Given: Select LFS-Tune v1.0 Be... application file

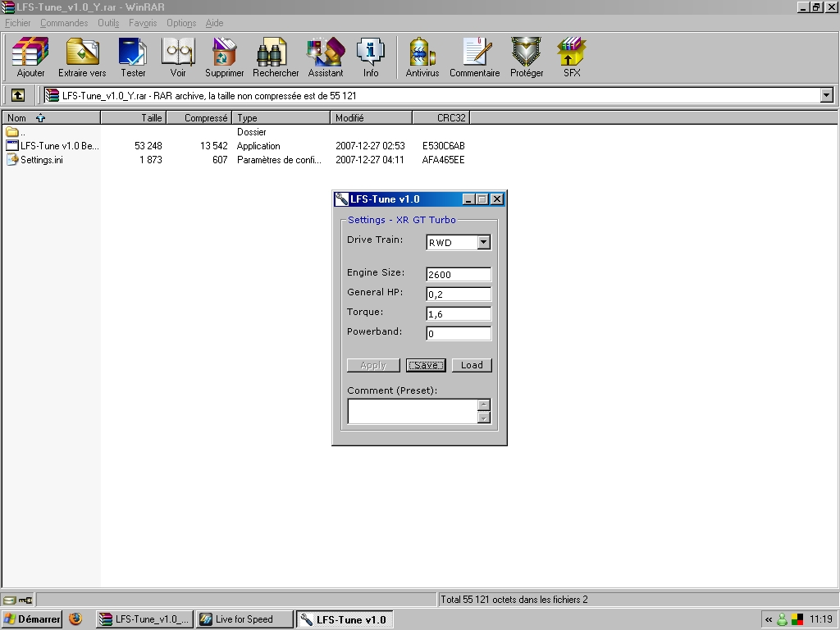Looking at the screenshot, I should (52, 146).
